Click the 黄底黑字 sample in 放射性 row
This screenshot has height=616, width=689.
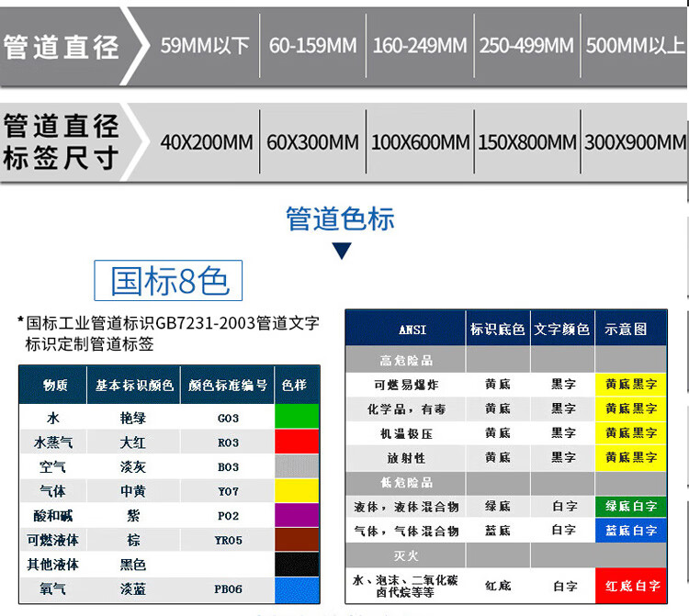631,457
